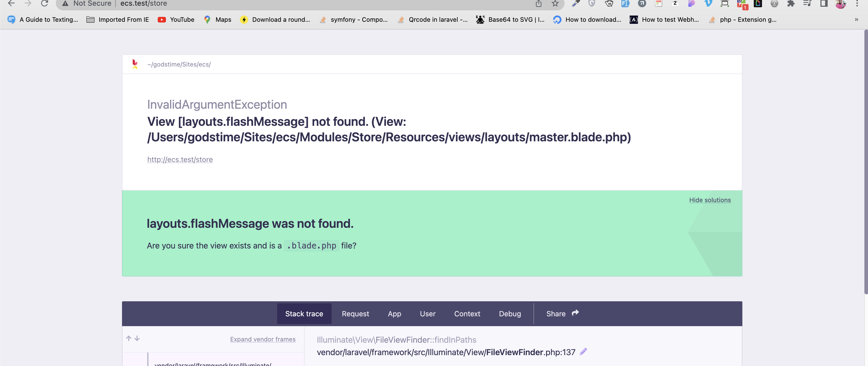Click the up arrow to go to previous stack frame
This screenshot has height=366, width=868.
coord(128,339)
